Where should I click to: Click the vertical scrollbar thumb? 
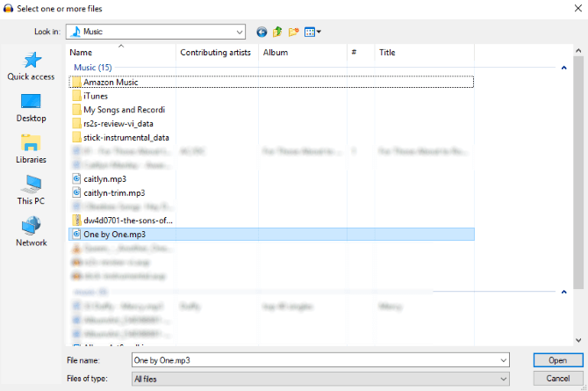click(578, 173)
